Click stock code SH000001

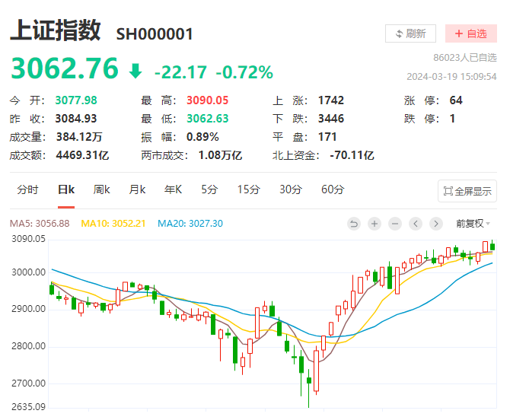coord(155,34)
